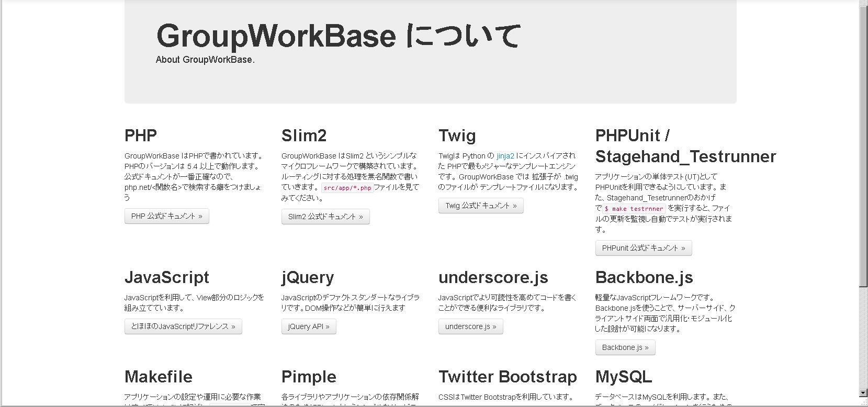This screenshot has height=407, width=868.
Task: Open the PHP 公式ドキュメント button
Action: pyautogui.click(x=166, y=216)
